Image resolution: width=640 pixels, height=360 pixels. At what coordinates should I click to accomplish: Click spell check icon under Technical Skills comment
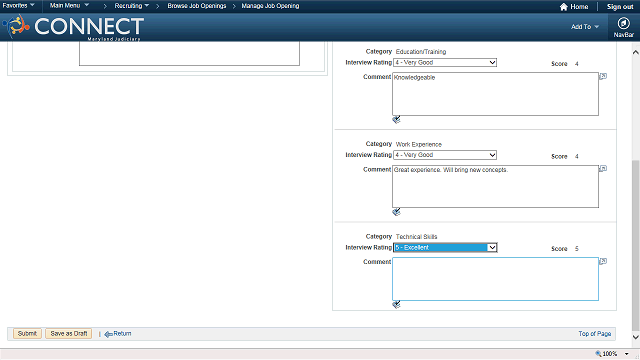[x=396, y=304]
